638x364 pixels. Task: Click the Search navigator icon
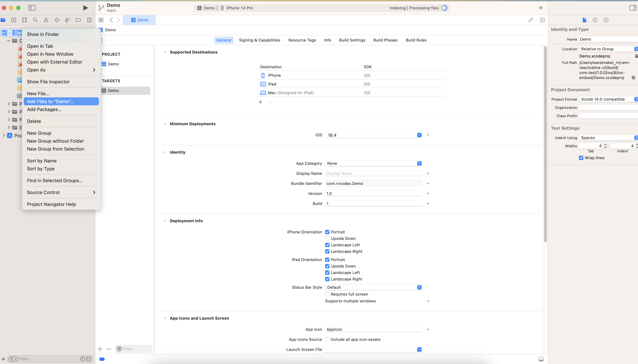[x=35, y=20]
